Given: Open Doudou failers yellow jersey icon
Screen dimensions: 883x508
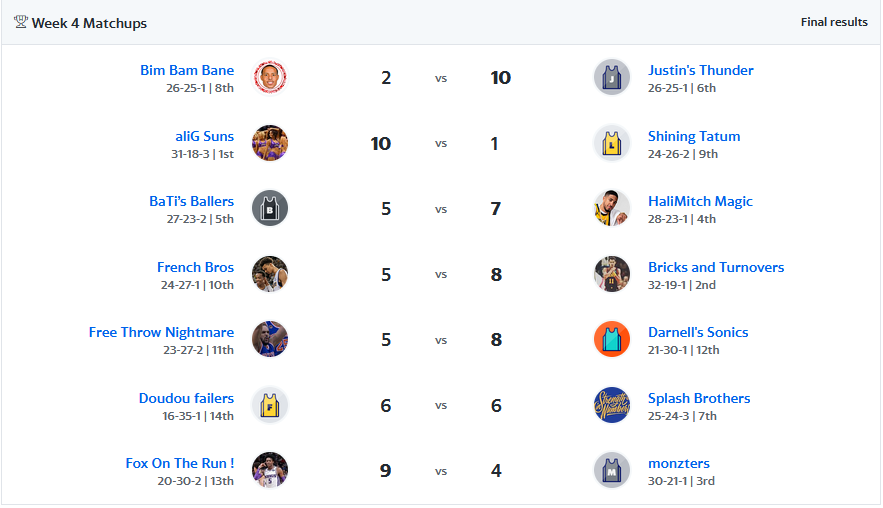Looking at the screenshot, I should tap(270, 405).
